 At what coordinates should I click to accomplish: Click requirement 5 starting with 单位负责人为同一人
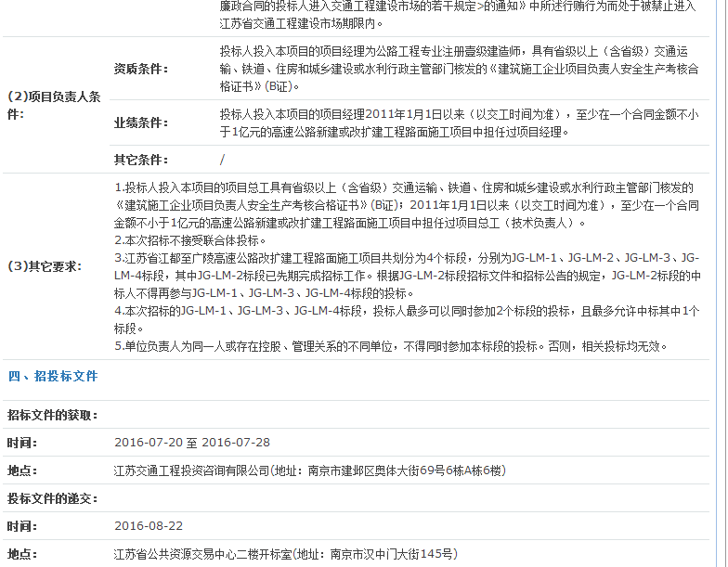pyautogui.click(x=390, y=346)
